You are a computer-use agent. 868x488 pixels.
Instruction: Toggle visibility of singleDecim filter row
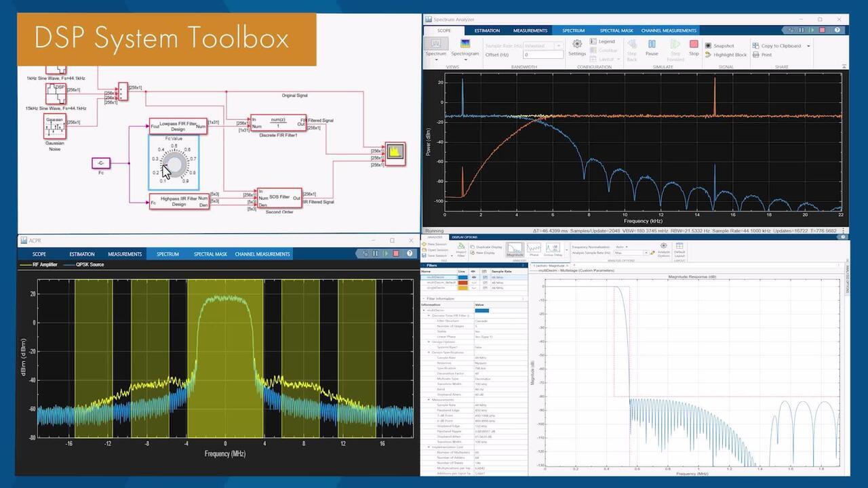473,288
